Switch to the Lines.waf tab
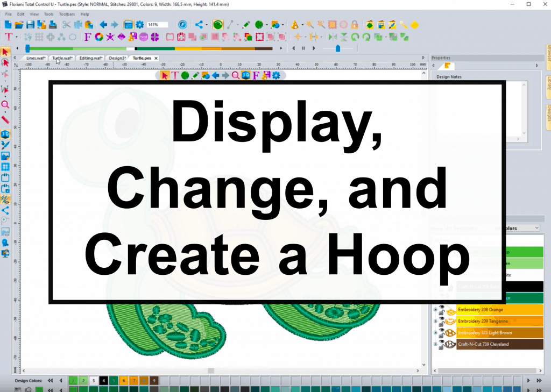551x392 pixels. (36, 58)
